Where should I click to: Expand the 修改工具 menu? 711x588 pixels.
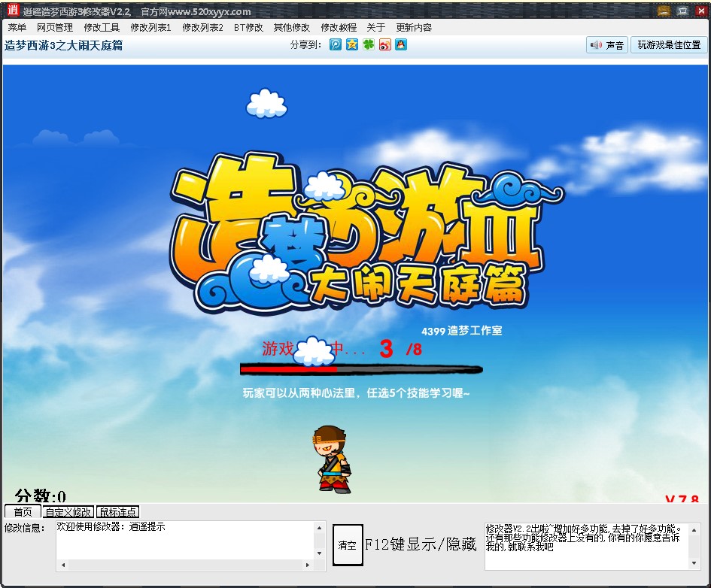[102, 27]
